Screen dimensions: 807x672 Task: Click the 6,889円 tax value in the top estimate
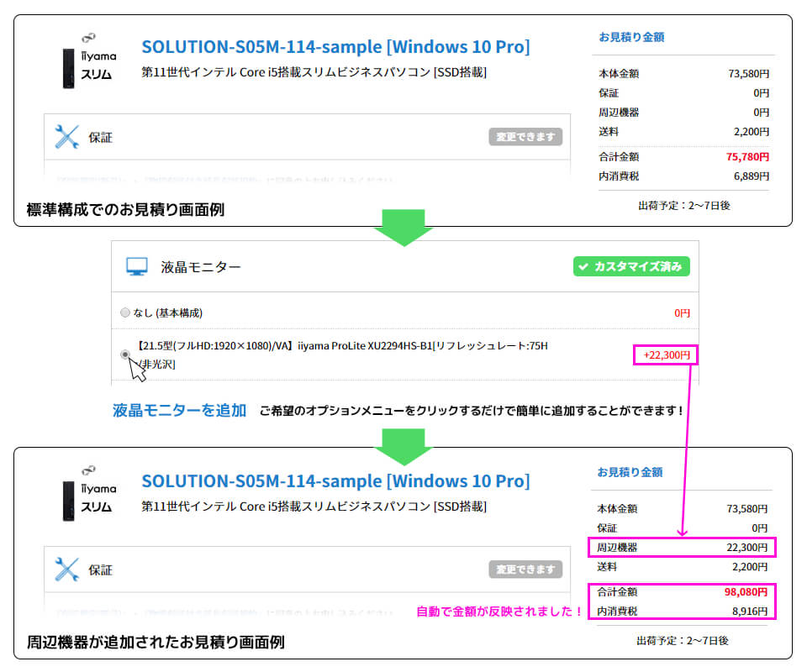752,176
